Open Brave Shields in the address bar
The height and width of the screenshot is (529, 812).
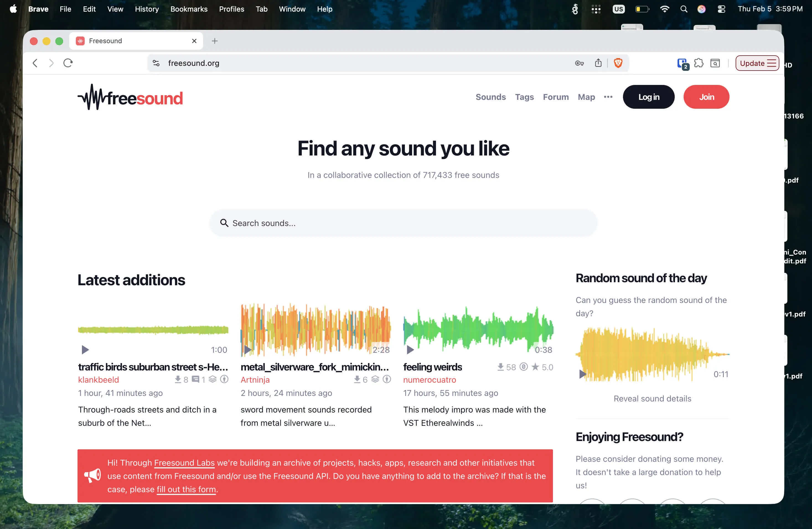(x=619, y=63)
